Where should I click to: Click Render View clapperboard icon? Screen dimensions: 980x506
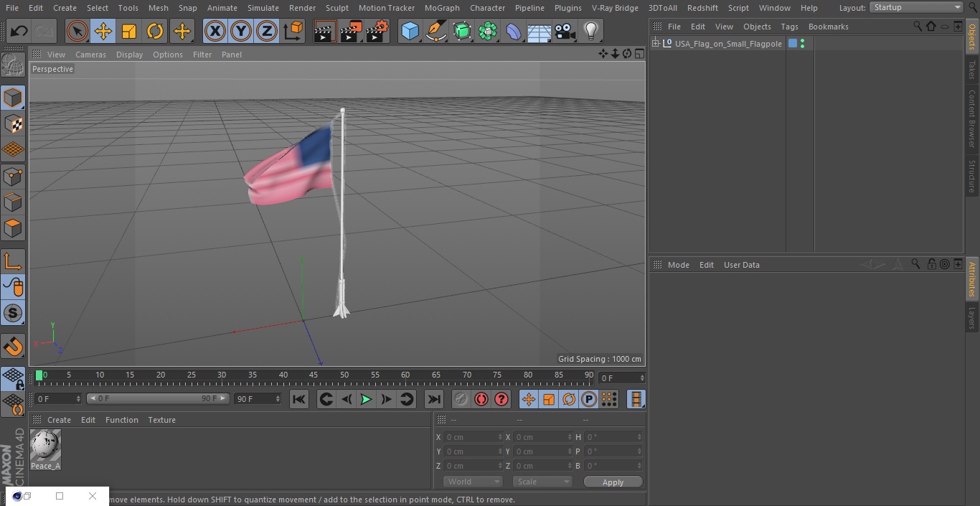tap(325, 31)
